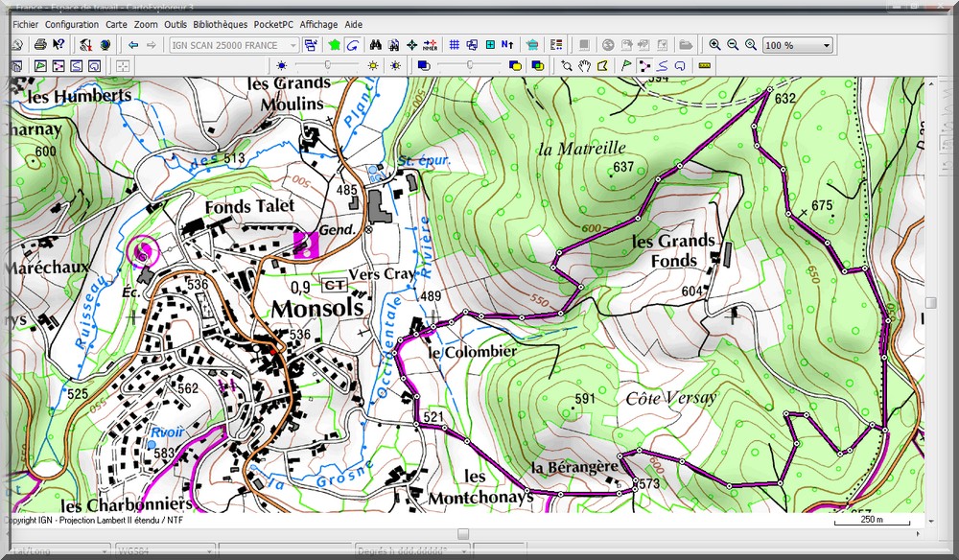Image resolution: width=959 pixels, height=560 pixels.
Task: Open the WGS84 datum dropdown
Action: [165, 550]
